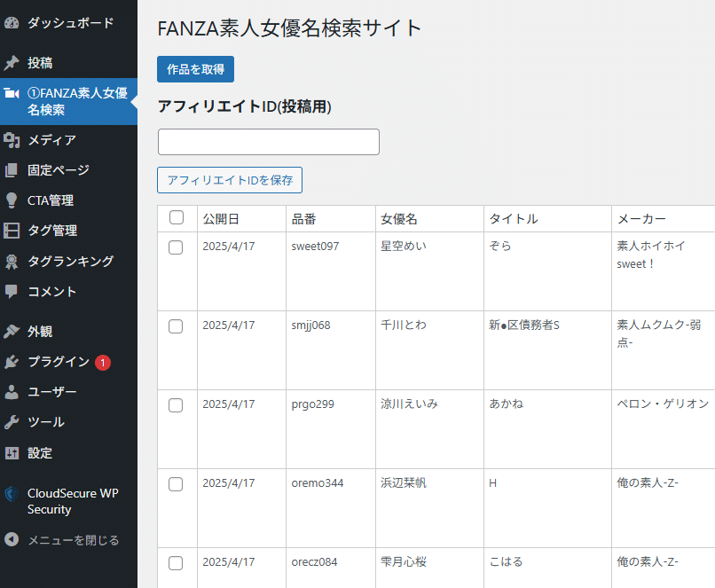Image resolution: width=715 pixels, height=588 pixels.
Task: Expand the タグ管理 menu
Action: [51, 231]
